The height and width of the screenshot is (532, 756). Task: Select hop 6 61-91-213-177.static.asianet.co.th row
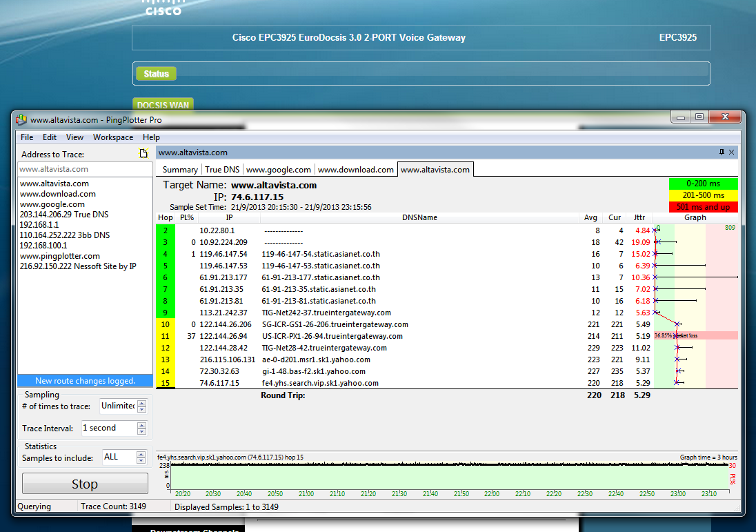coord(447,277)
